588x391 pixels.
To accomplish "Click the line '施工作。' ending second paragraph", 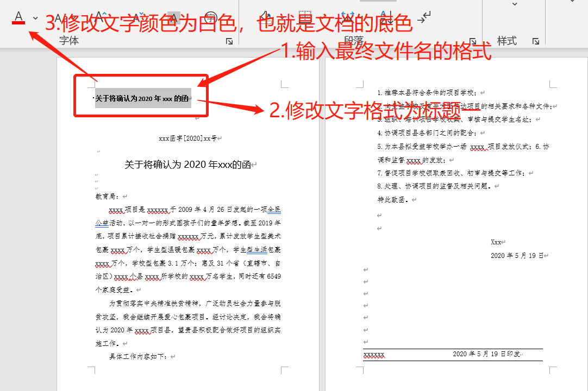I will (x=108, y=343).
